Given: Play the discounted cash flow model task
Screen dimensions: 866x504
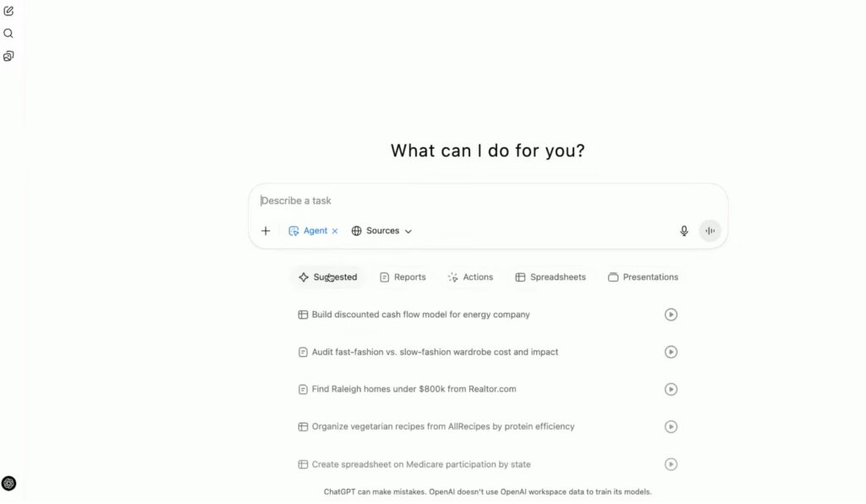Looking at the screenshot, I should pyautogui.click(x=671, y=315).
